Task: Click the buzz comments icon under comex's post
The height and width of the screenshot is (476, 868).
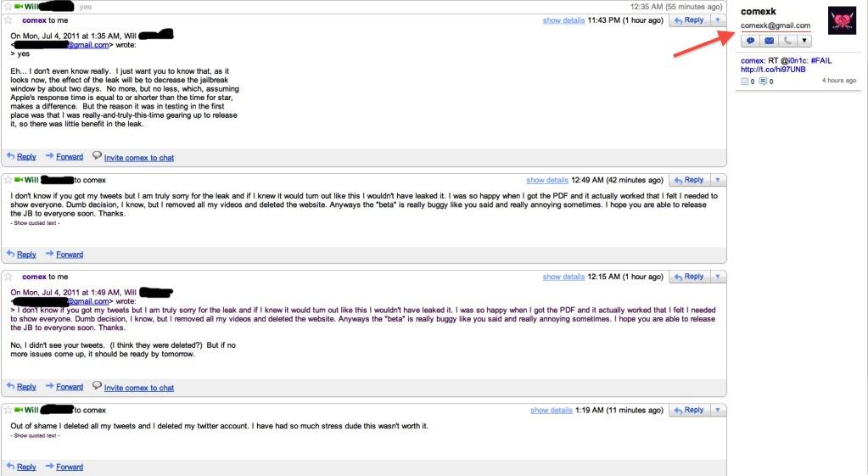Action: pos(763,81)
